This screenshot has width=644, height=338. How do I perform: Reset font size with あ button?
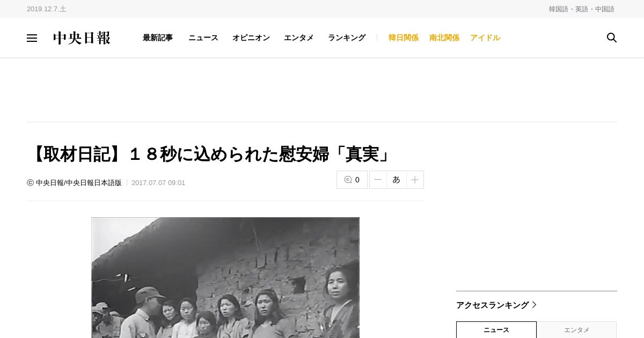pos(397,180)
